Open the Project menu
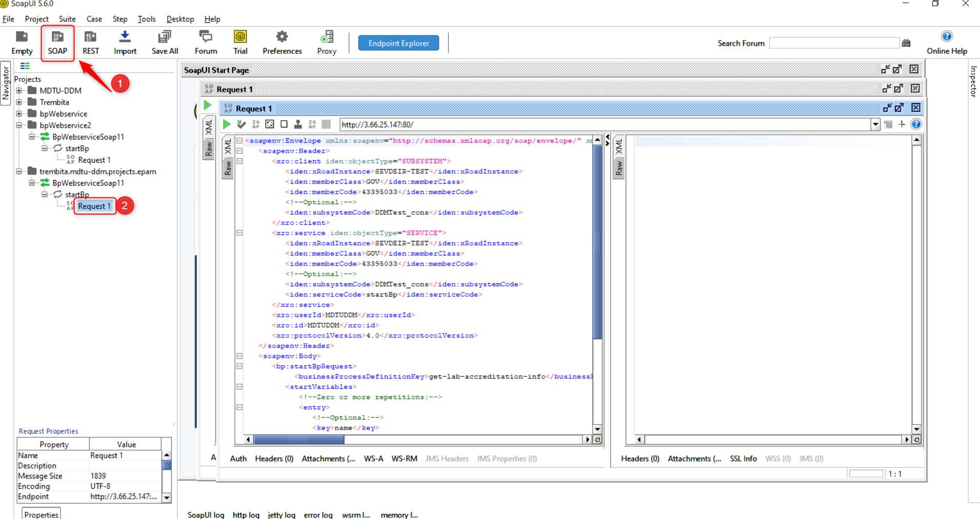 [36, 19]
